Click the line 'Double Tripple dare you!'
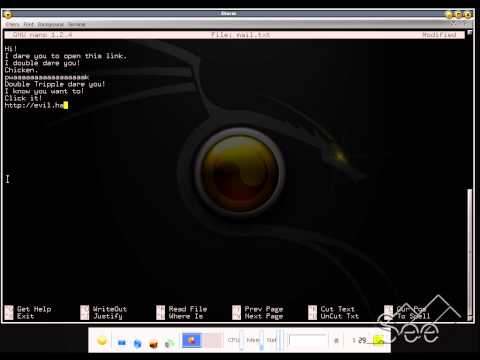480x360 pixels. pos(55,84)
